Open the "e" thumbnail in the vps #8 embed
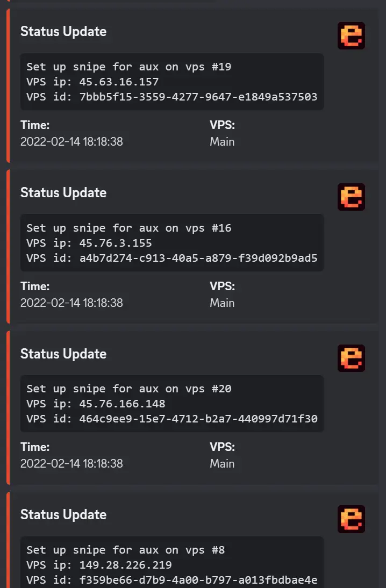The image size is (386, 588). pos(351,519)
